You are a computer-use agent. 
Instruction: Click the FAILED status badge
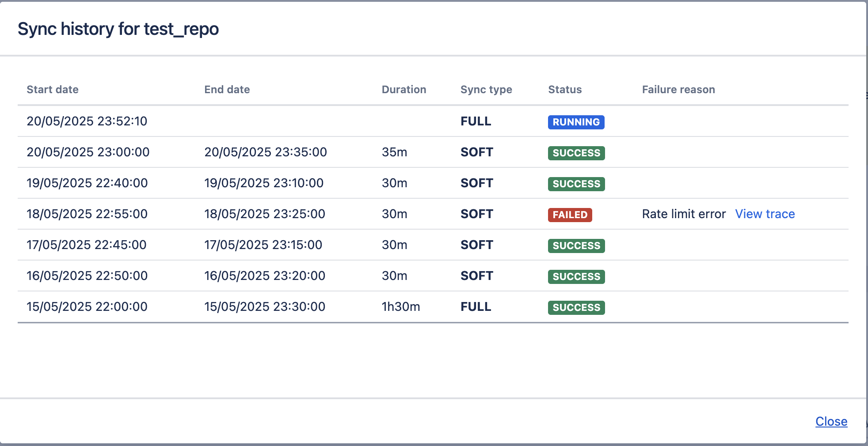[x=570, y=215]
